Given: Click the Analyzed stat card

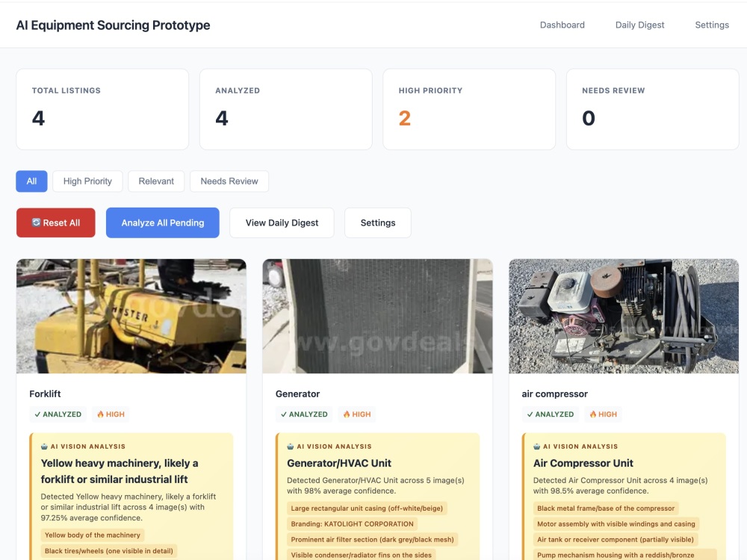Looking at the screenshot, I should click(x=286, y=109).
